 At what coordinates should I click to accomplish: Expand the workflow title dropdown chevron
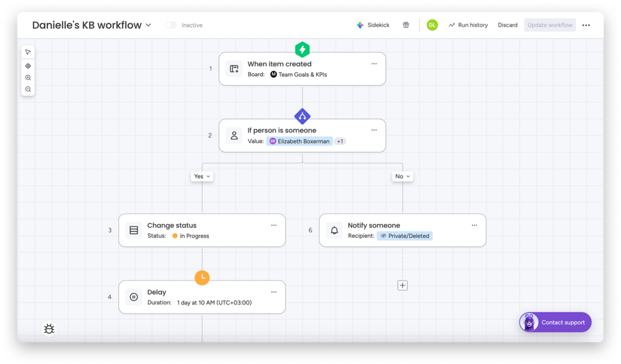click(x=149, y=25)
